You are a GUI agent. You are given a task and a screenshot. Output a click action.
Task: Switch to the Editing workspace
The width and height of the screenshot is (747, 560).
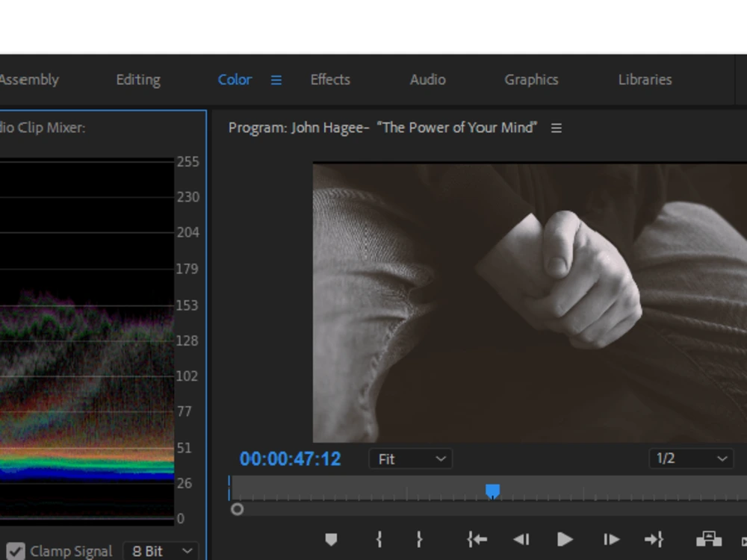138,80
